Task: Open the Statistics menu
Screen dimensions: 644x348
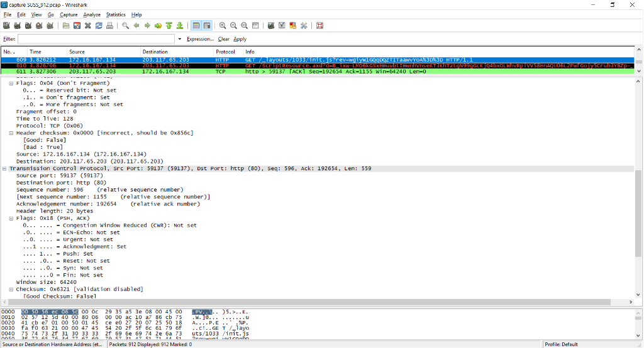Action: coord(116,14)
